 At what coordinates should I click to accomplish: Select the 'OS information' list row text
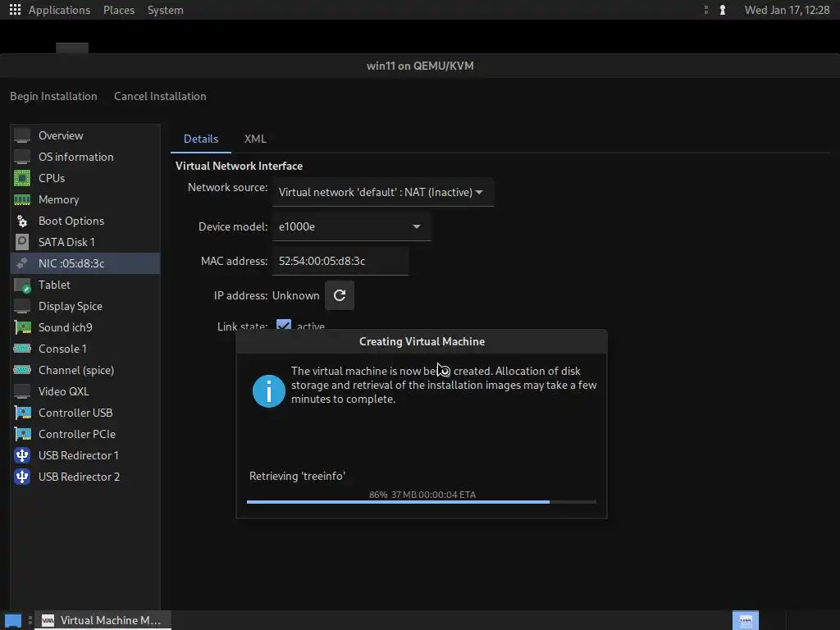point(76,157)
